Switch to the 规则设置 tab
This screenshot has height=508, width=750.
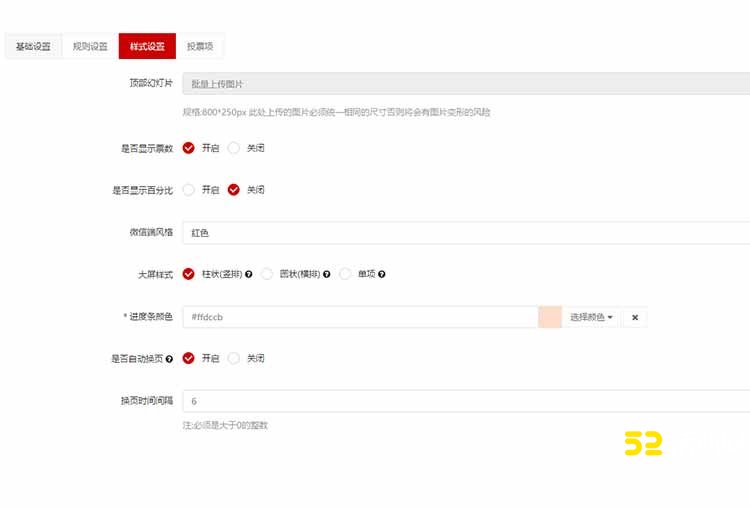(90, 46)
